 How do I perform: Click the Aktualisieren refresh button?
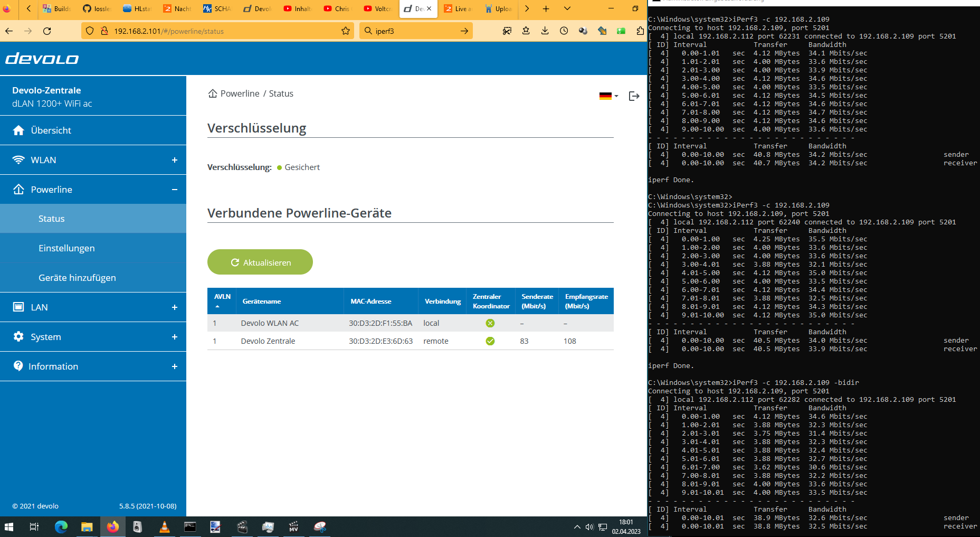pos(260,262)
